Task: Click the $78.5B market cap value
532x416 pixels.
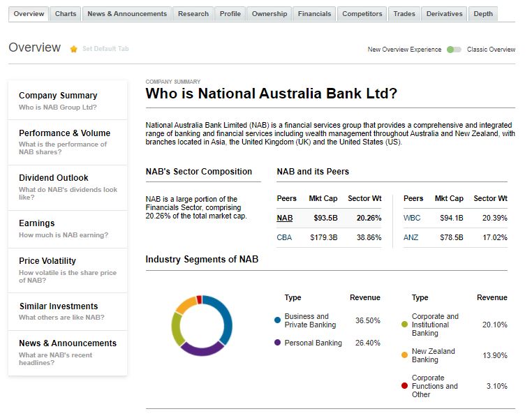Action: coord(451,237)
